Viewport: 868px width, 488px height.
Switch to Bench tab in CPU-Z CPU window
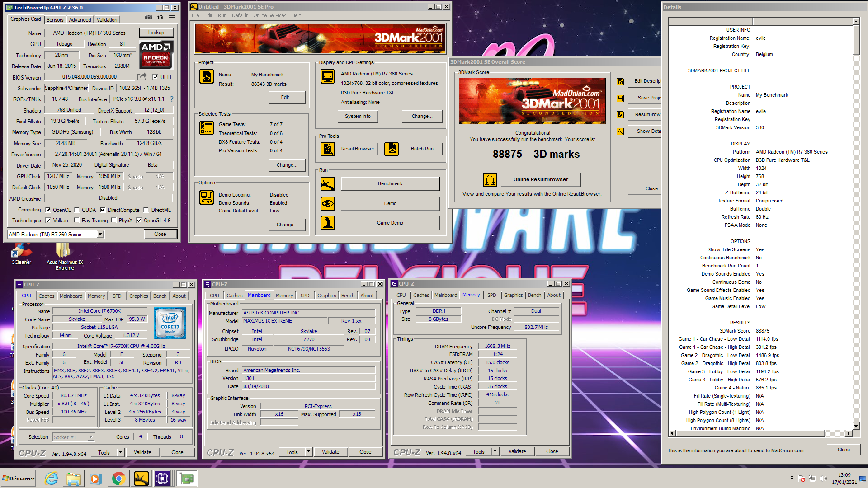point(160,296)
